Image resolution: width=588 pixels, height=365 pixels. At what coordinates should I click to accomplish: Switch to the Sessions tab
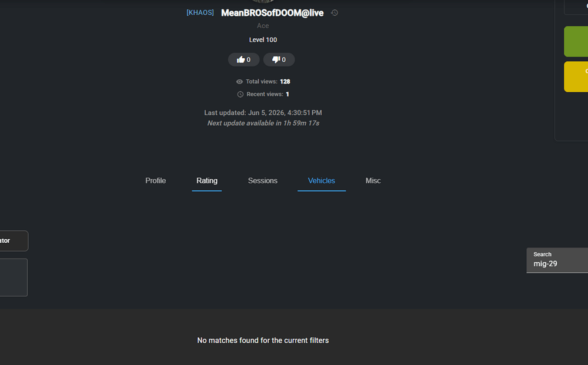[x=262, y=180]
